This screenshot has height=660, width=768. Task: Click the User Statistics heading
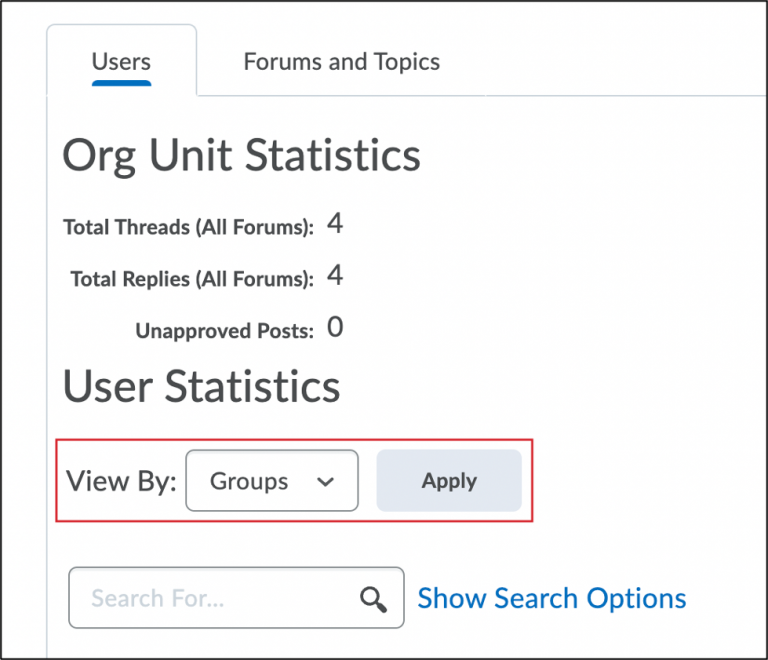click(x=201, y=387)
